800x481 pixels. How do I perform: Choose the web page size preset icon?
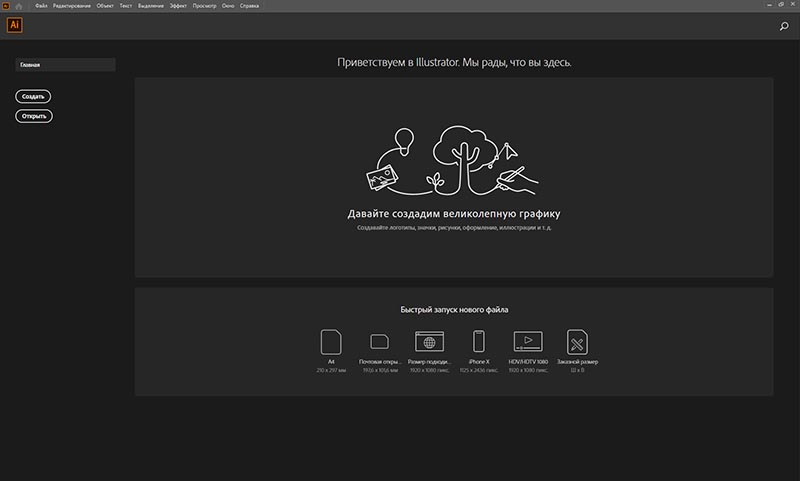click(429, 341)
